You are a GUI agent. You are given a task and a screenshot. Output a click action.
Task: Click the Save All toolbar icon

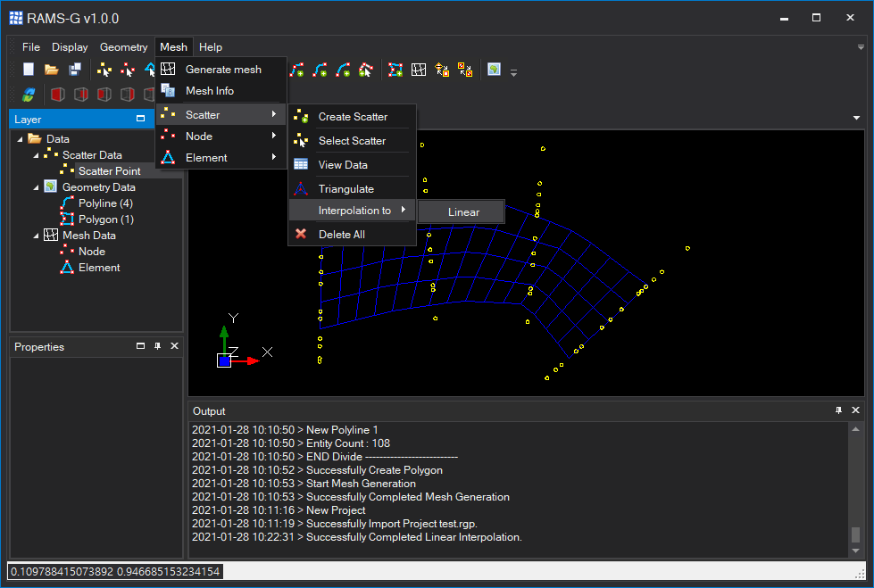tap(75, 70)
